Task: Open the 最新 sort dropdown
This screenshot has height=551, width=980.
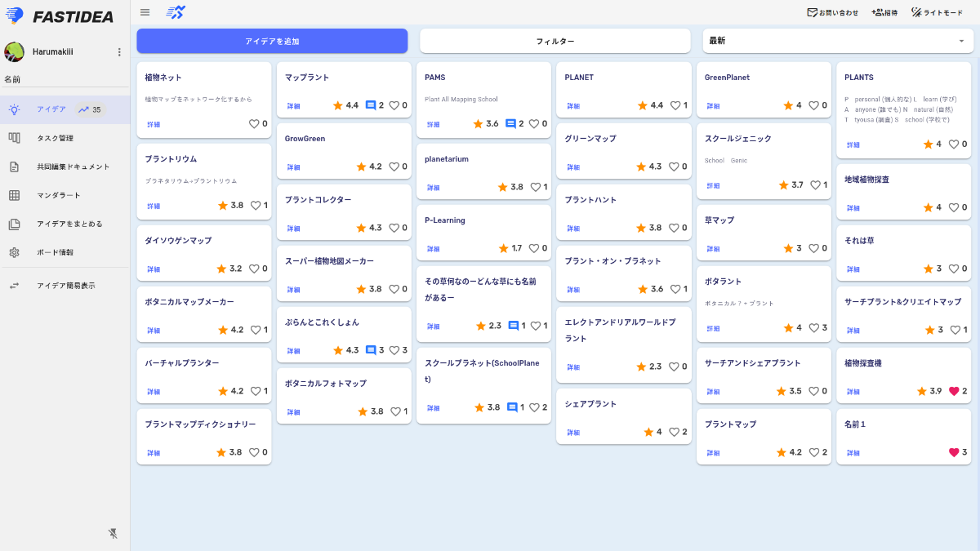Action: [837, 41]
